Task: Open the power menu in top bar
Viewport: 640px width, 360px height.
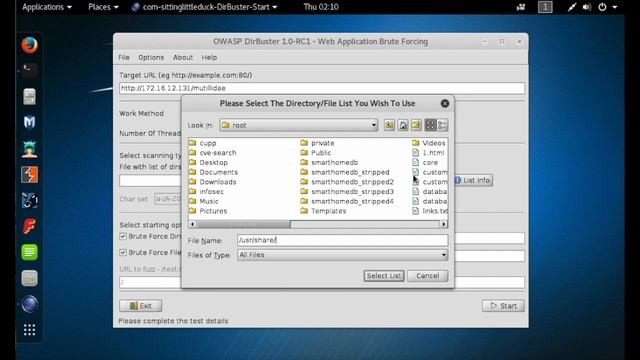Action: [607, 7]
